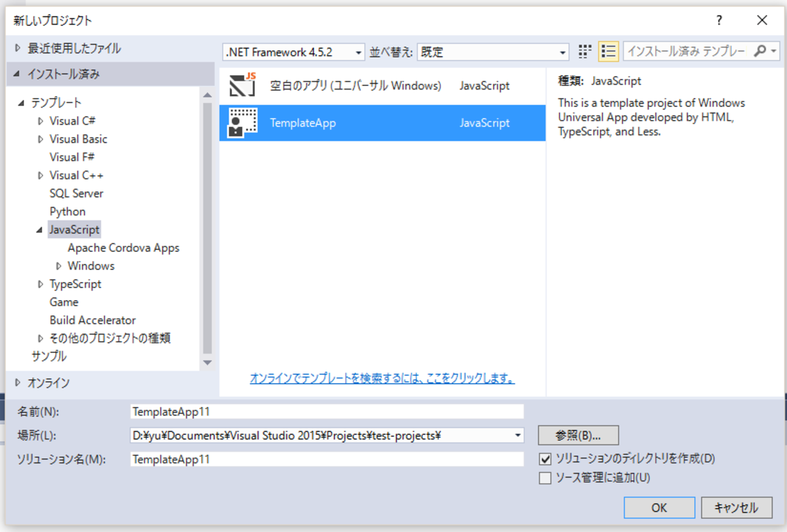Select Python in template tree
The height and width of the screenshot is (532, 787).
tap(67, 212)
